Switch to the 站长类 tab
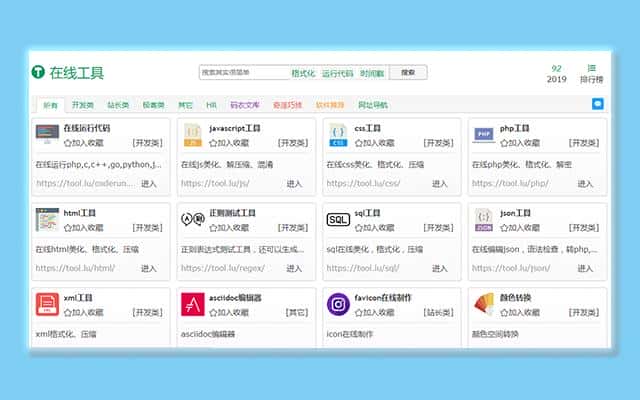This screenshot has height=400, width=640. coord(118,105)
